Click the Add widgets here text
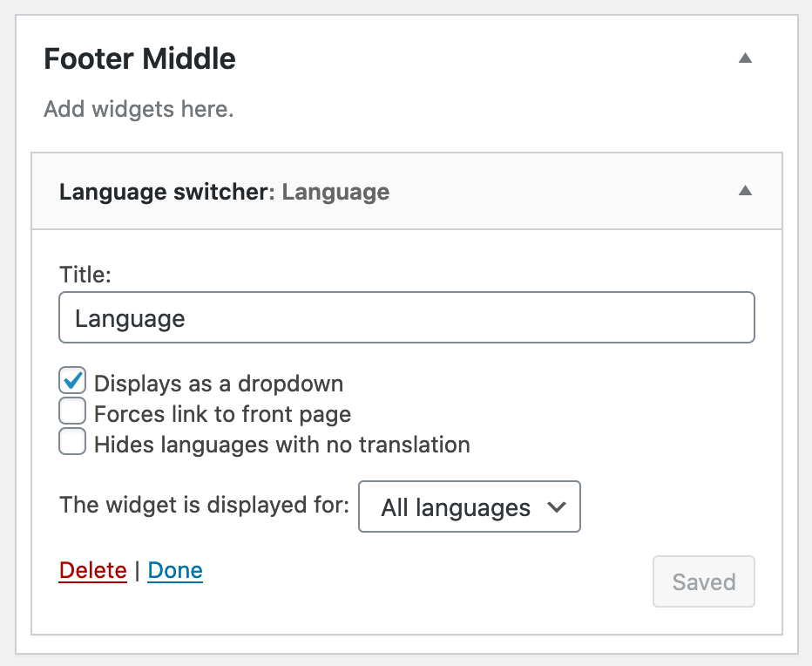The height and width of the screenshot is (666, 812). pos(138,108)
